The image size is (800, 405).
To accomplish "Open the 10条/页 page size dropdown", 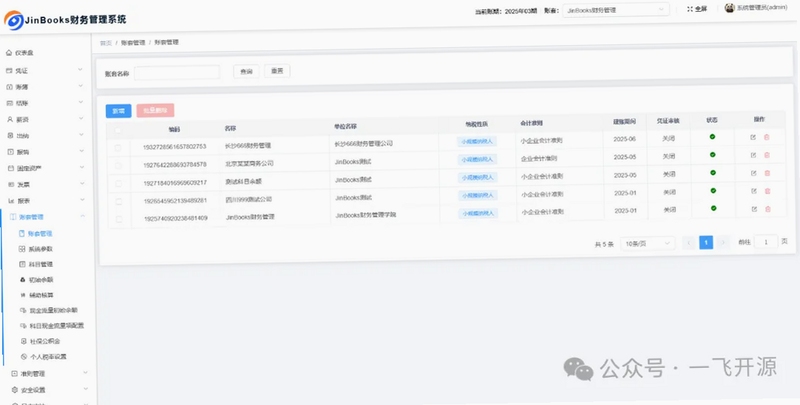I will pyautogui.click(x=647, y=244).
